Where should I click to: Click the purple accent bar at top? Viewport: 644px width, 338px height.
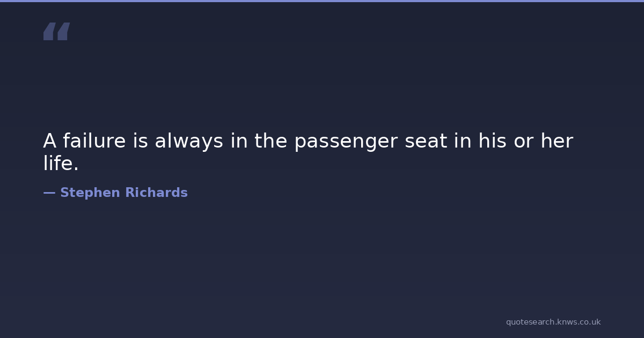322,1
